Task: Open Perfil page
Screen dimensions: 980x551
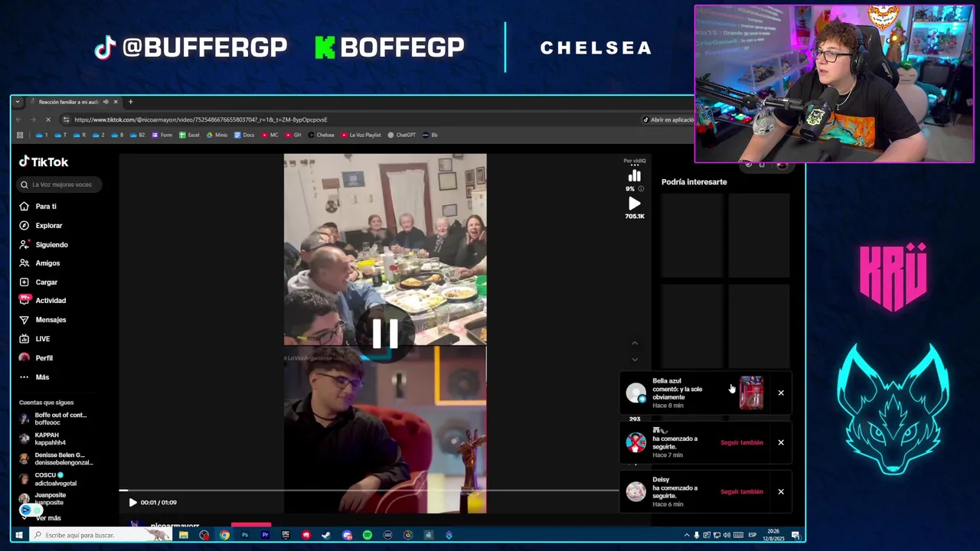Action: point(36,358)
